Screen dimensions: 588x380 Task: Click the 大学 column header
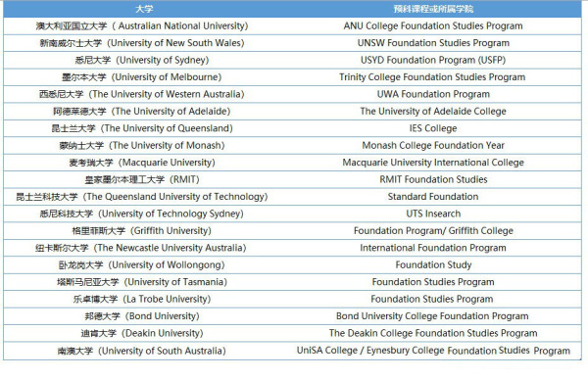pos(144,9)
